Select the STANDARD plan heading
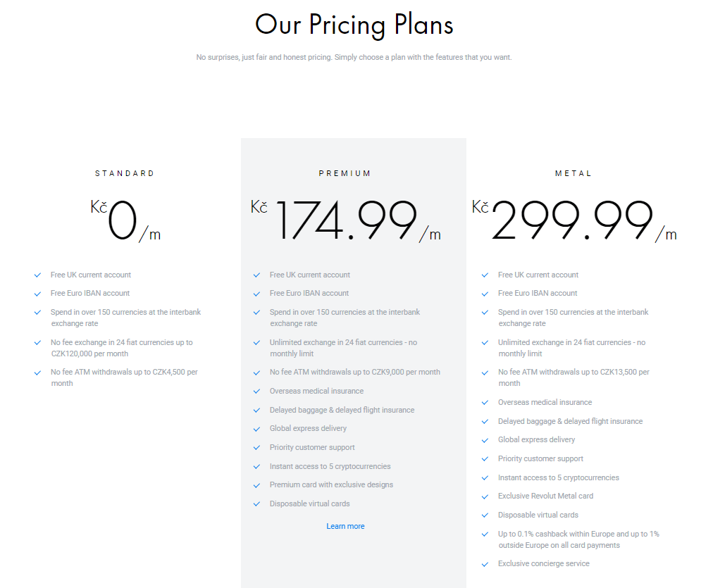This screenshot has width=713, height=588. click(125, 173)
